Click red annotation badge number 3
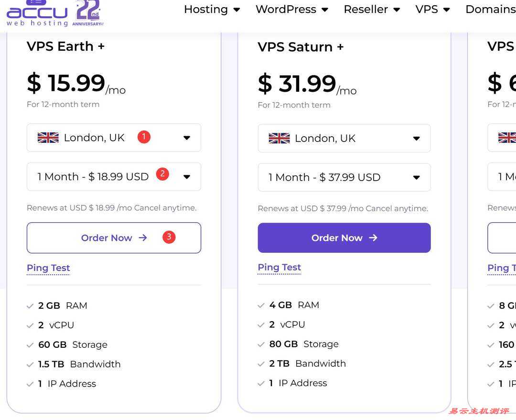516x420 pixels. (x=169, y=237)
